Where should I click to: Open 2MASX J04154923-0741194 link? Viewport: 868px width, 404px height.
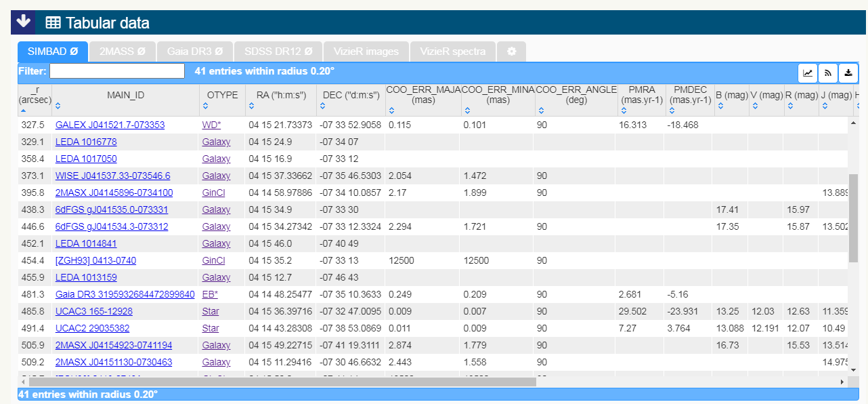pyautogui.click(x=114, y=345)
